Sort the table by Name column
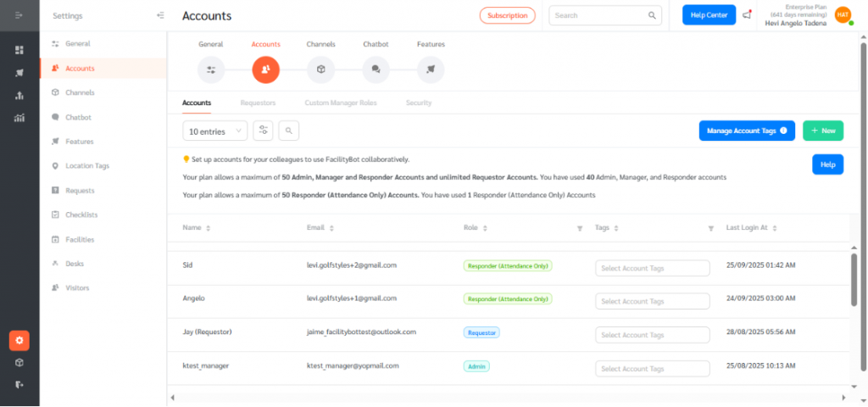This screenshot has height=407, width=868. (209, 228)
